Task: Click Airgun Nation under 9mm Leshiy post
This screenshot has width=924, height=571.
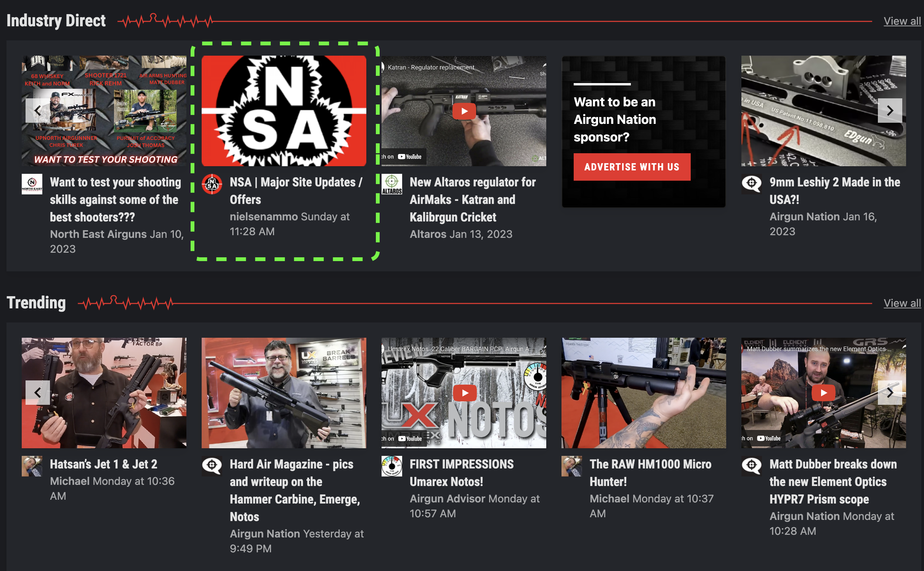Action: click(x=805, y=217)
